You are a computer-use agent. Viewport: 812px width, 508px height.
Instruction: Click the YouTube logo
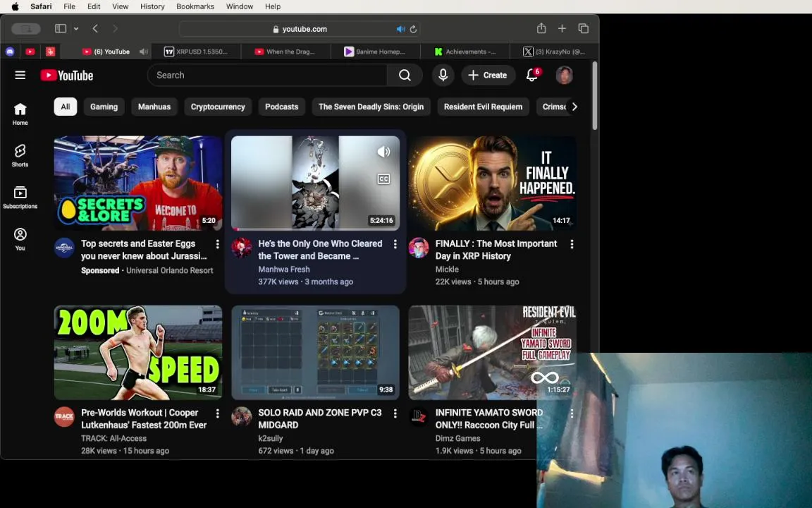tap(67, 75)
